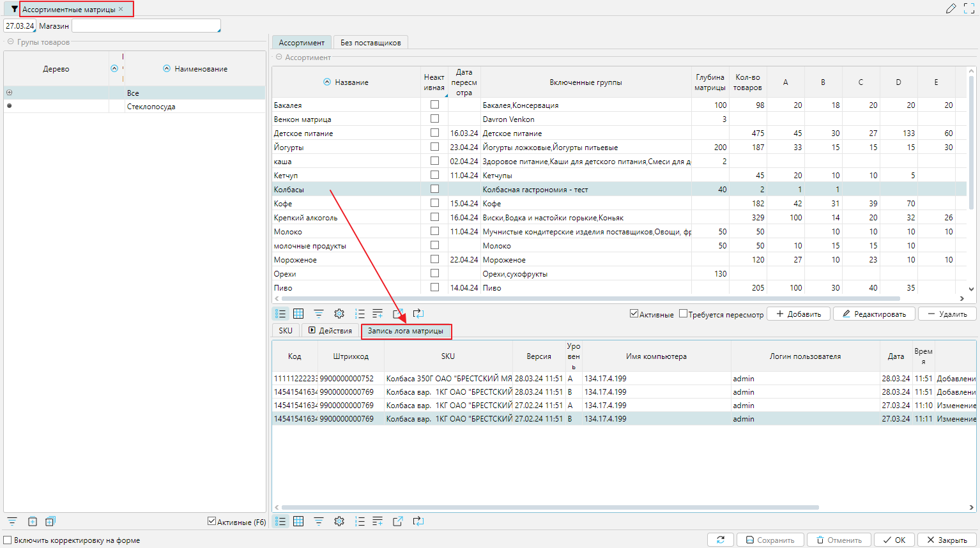The height and width of the screenshot is (548, 980).
Task: Click refresh icon left of Сохранить button
Action: point(721,540)
